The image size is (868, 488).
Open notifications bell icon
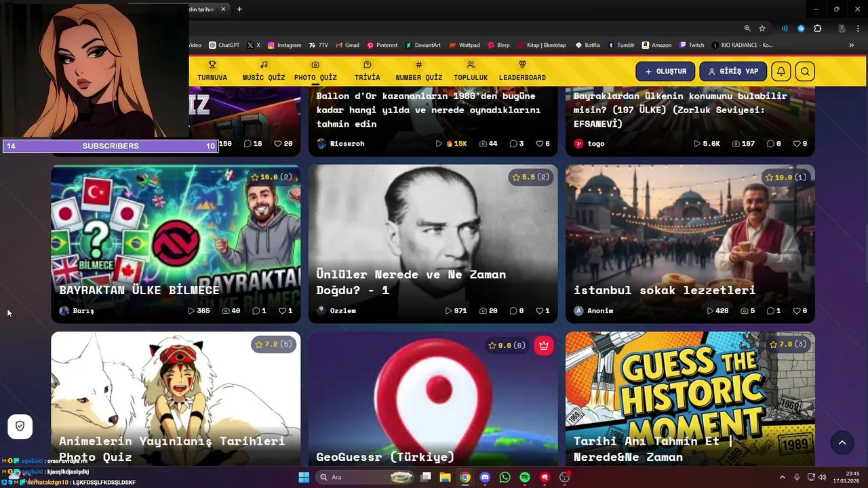pos(781,71)
